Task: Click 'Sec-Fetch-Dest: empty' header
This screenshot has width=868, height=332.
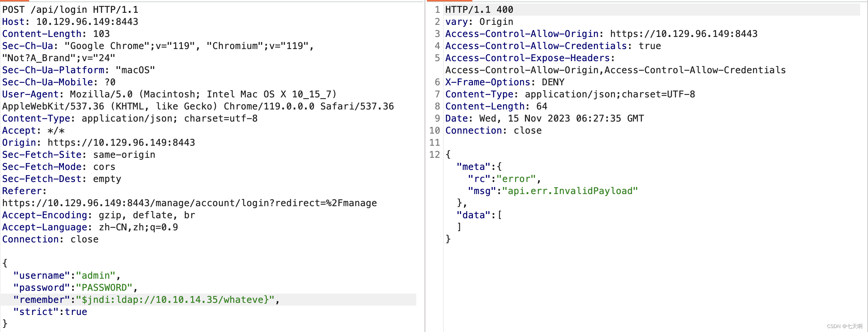Action: click(62, 179)
